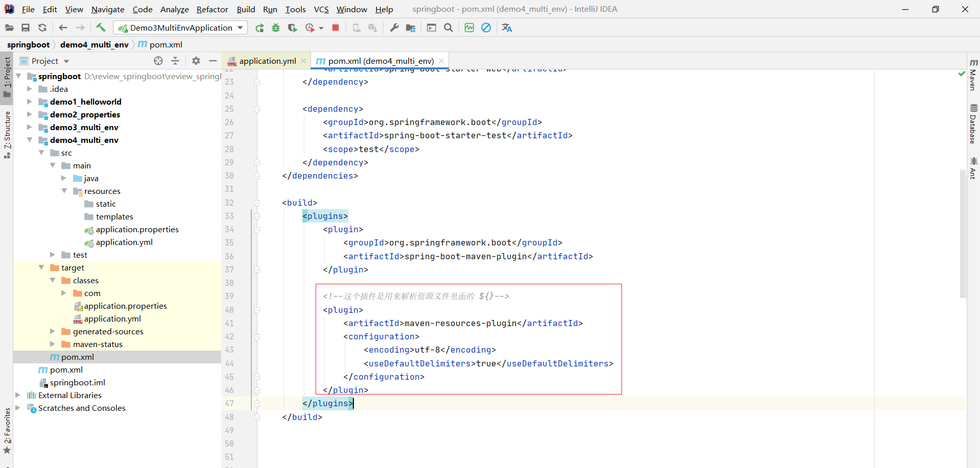Collapse the target folder in the tree

(41, 267)
